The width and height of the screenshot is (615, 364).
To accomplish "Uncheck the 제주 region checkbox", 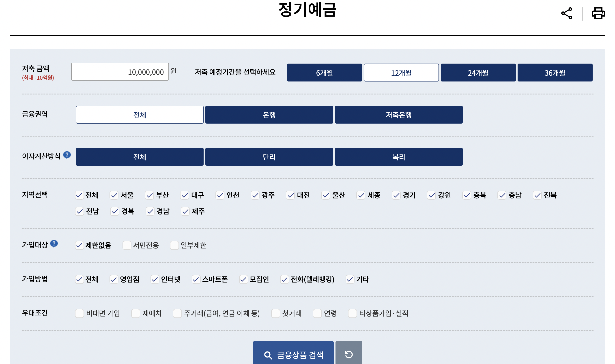I will (x=185, y=211).
